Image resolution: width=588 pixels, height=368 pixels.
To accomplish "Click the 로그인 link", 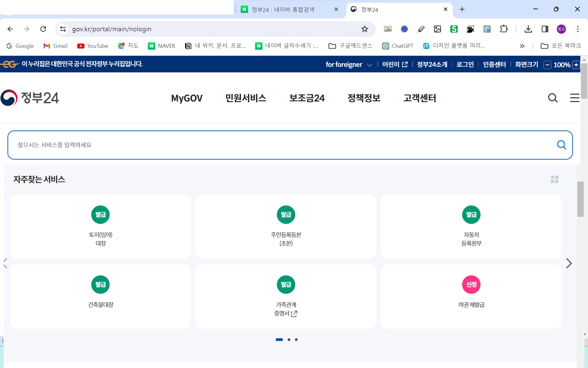I will tap(465, 65).
